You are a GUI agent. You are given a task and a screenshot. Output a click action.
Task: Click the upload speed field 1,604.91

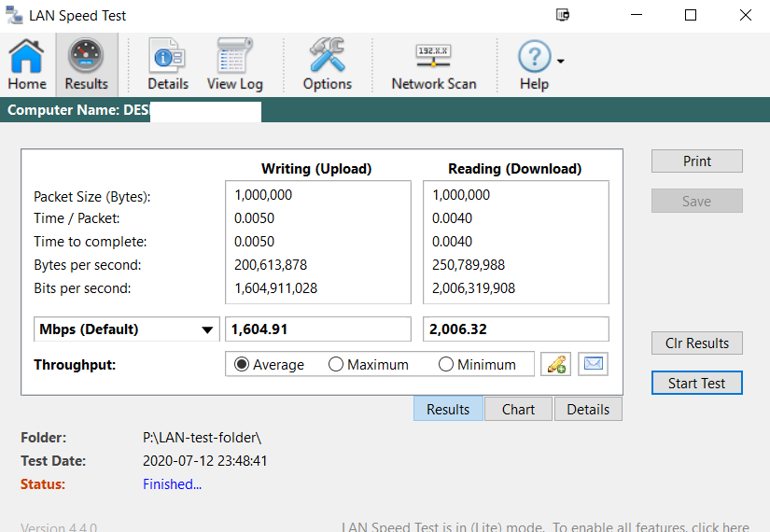(x=318, y=329)
